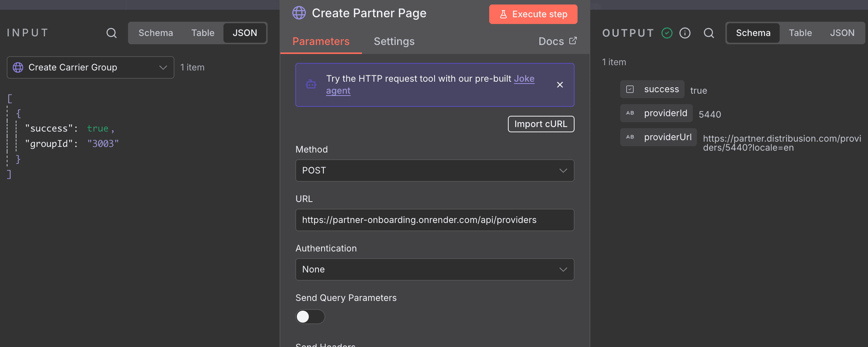Open the Authentication dropdown showing None
This screenshot has width=868, height=347.
click(434, 269)
